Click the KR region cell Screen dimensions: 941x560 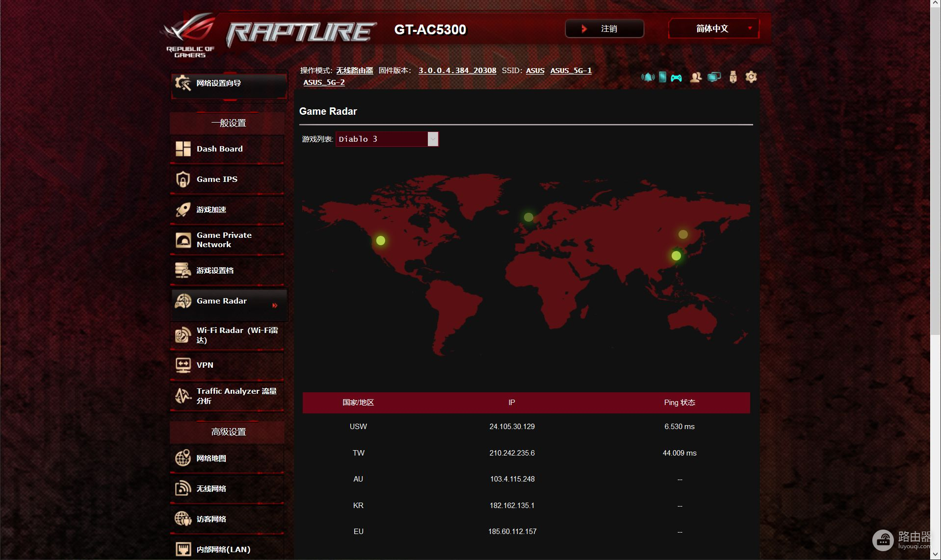pos(358,506)
